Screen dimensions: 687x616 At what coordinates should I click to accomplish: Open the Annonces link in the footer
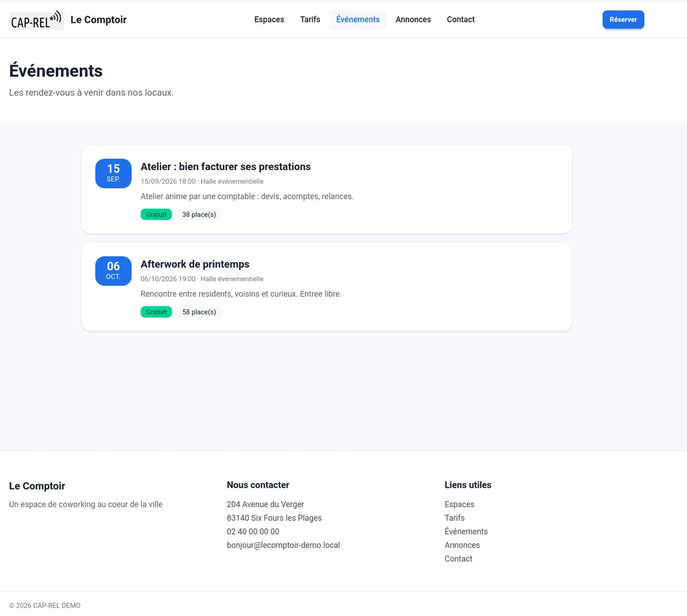coord(463,546)
